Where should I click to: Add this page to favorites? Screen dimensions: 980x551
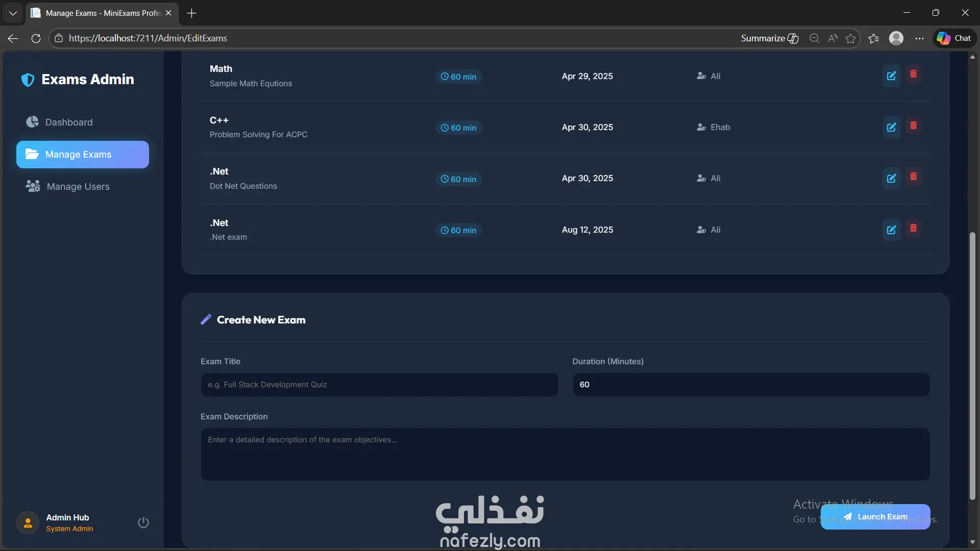pyautogui.click(x=850, y=38)
